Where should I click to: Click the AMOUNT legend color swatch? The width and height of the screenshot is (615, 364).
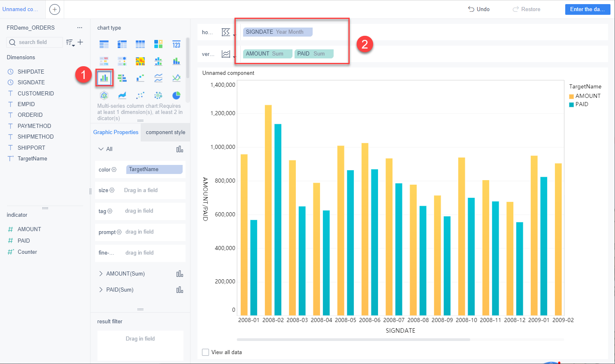[x=571, y=96]
